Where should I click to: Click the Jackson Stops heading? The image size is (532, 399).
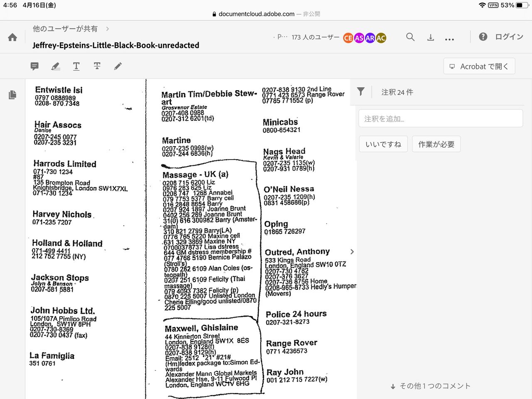(x=60, y=277)
